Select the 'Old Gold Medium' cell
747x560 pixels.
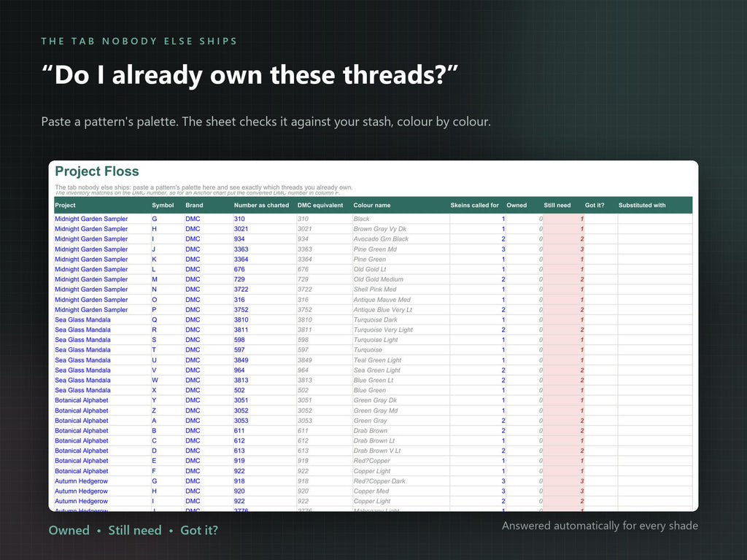(x=379, y=279)
